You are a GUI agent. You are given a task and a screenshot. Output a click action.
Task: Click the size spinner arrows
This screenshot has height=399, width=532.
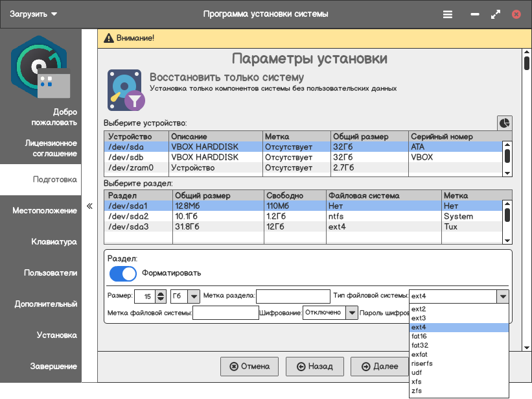pos(161,296)
